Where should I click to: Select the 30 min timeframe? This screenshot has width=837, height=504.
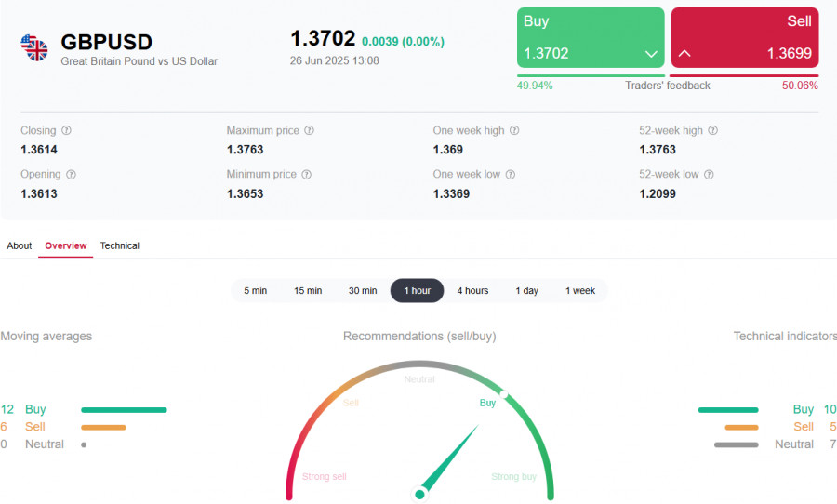(363, 290)
